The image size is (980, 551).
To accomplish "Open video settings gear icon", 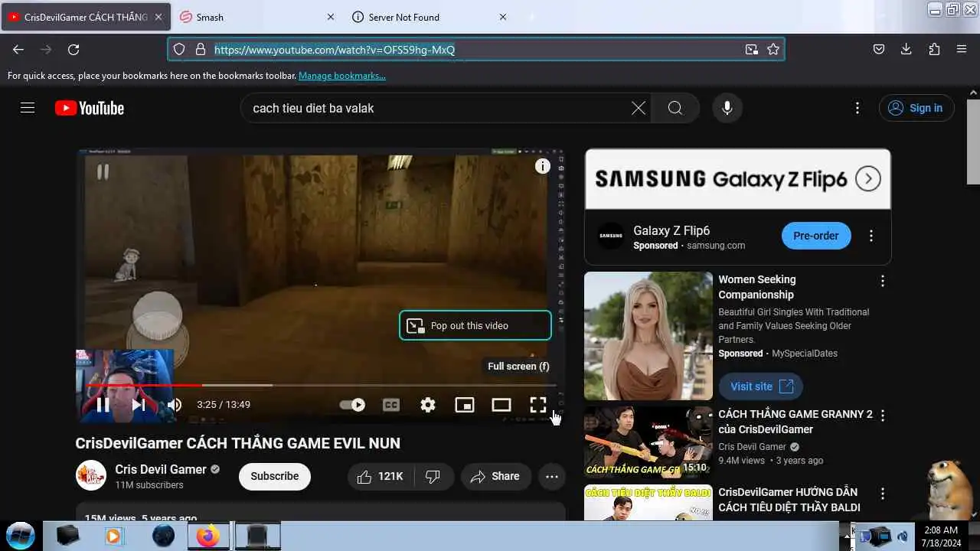I will (x=428, y=405).
